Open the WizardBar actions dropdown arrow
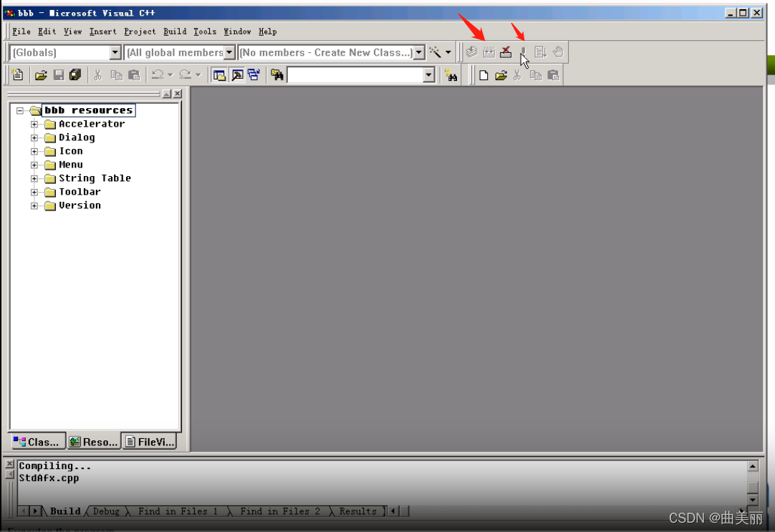This screenshot has width=775, height=532. coord(448,52)
